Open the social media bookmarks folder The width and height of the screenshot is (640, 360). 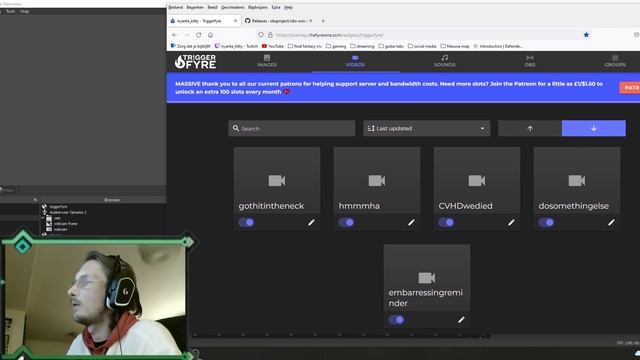pyautogui.click(x=422, y=46)
